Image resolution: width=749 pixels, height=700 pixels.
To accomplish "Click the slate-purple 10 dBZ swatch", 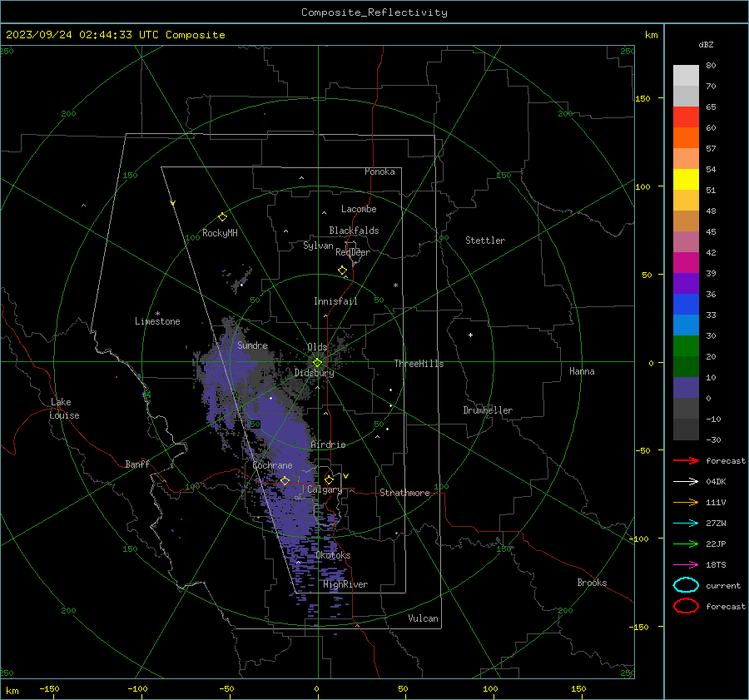I will click(x=686, y=388).
